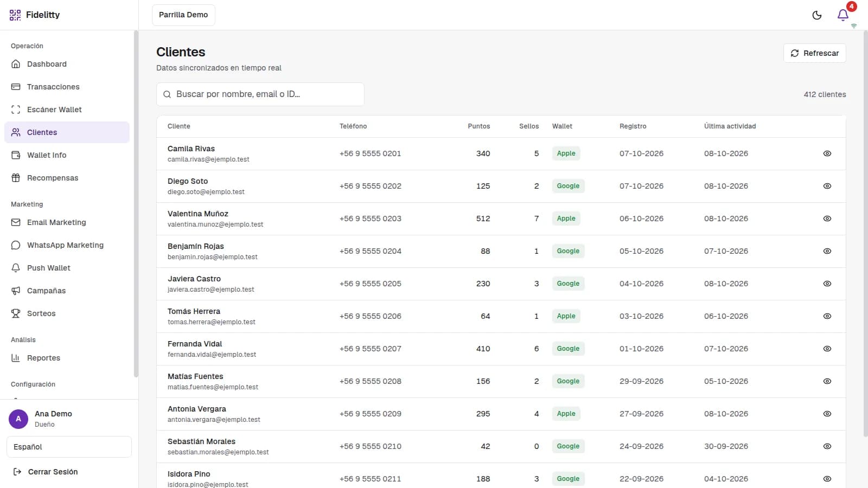Click phone number +56 9 5555 0210
The image size is (868, 488).
(371, 446)
